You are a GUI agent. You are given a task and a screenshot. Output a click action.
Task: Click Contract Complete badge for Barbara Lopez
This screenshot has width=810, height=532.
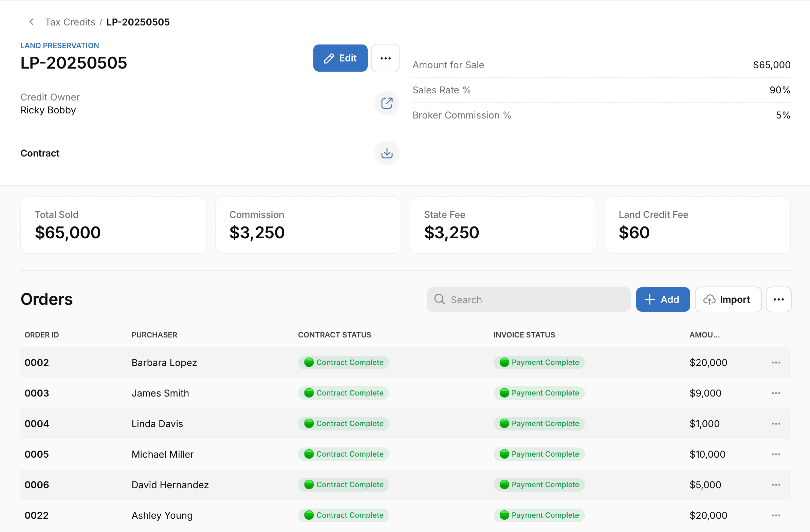pos(344,363)
